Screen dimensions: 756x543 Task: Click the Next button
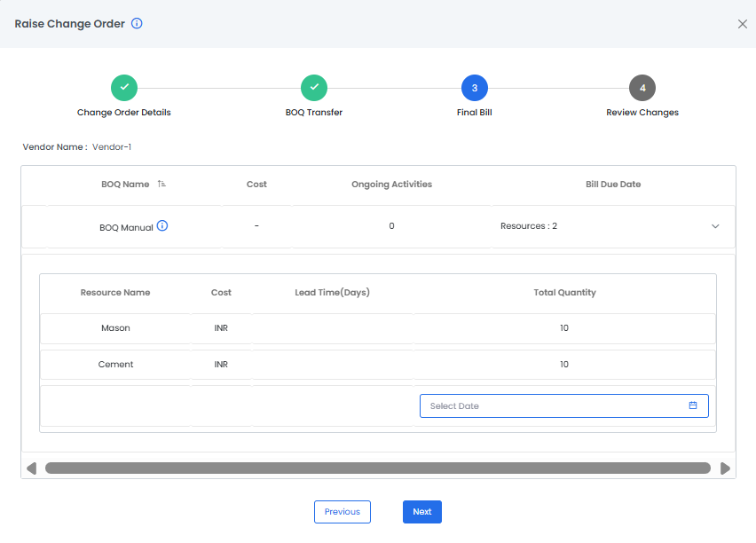point(422,512)
